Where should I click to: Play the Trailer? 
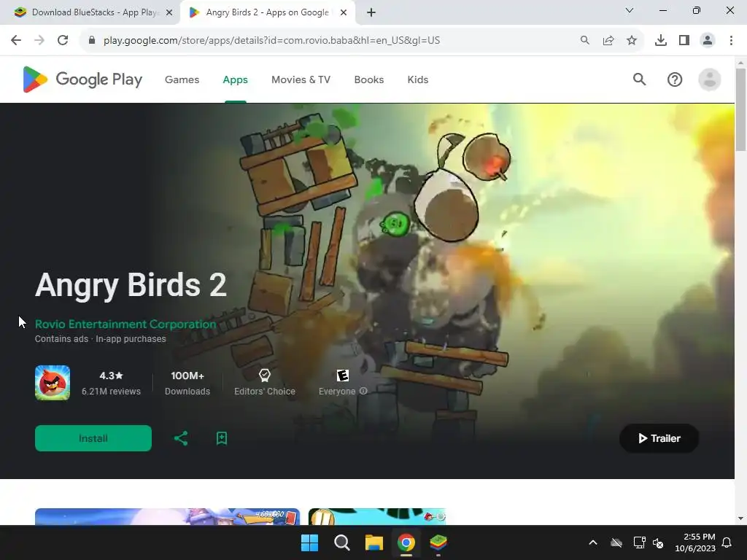659,438
